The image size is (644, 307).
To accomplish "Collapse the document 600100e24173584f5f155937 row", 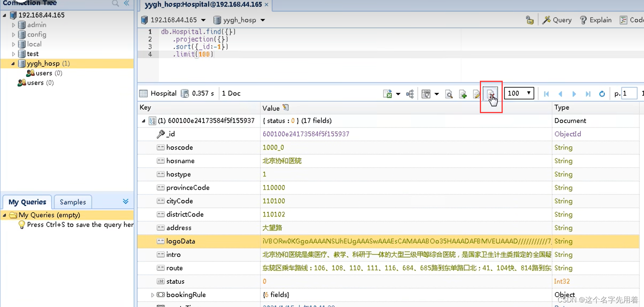I will point(144,121).
